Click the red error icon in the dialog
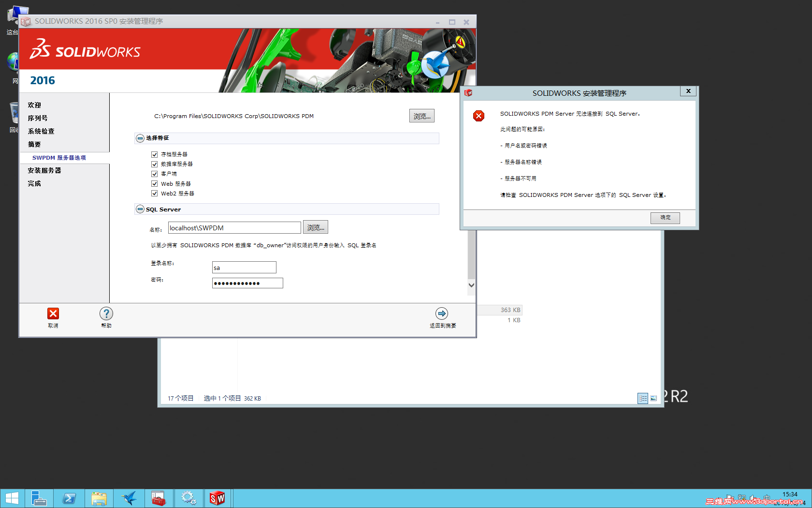Viewport: 812px width, 508px height. tap(478, 116)
